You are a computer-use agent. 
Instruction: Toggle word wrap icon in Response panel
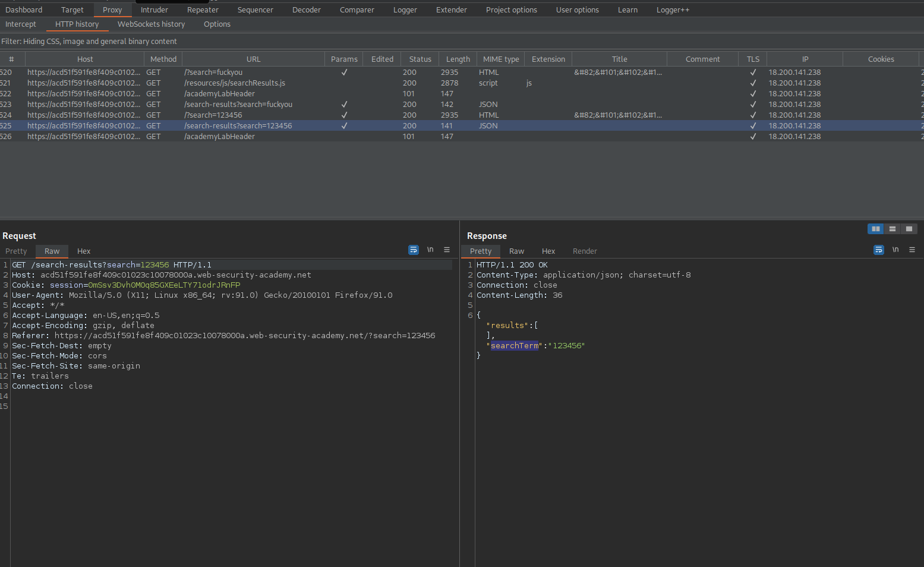pos(879,250)
